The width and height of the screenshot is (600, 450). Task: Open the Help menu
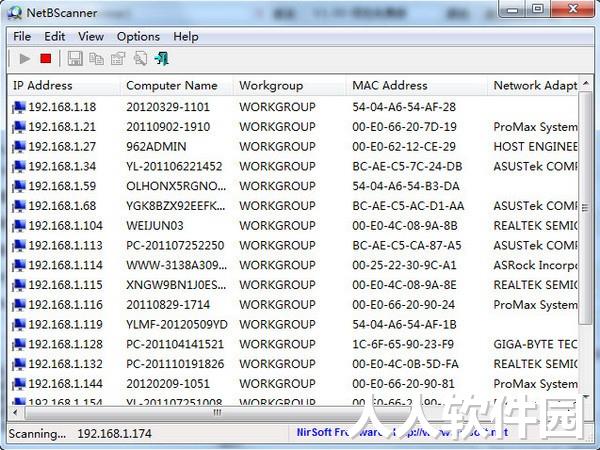coord(186,37)
